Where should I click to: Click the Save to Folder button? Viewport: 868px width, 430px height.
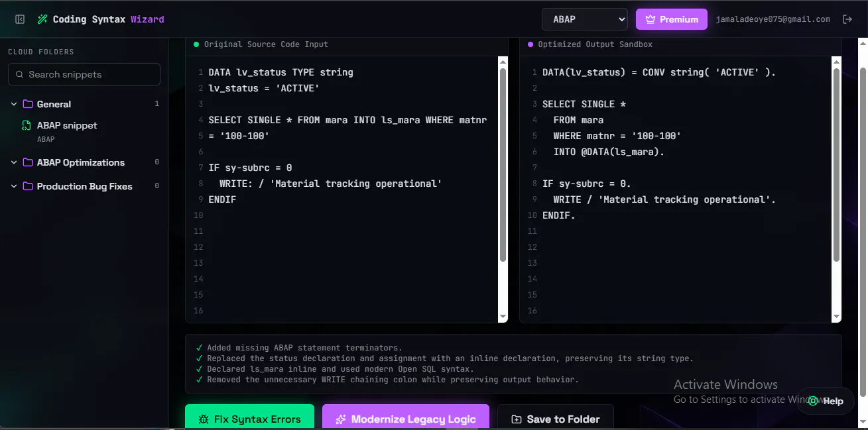556,417
